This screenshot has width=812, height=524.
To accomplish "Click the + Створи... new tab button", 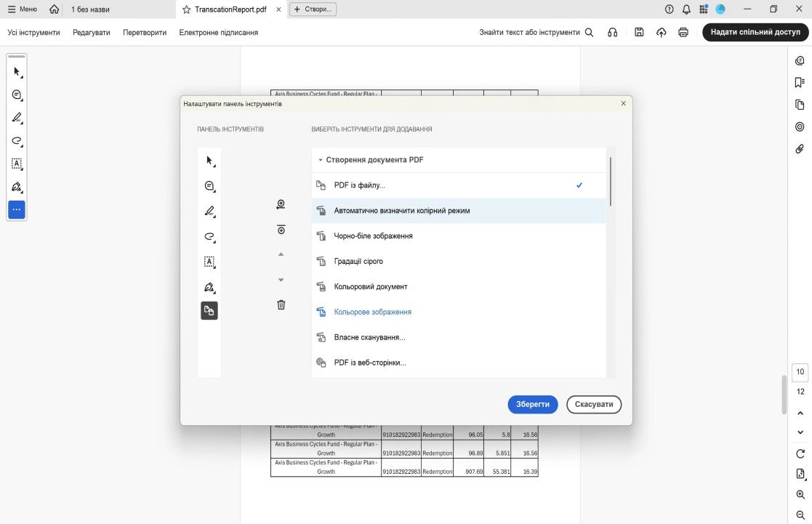I will click(313, 9).
